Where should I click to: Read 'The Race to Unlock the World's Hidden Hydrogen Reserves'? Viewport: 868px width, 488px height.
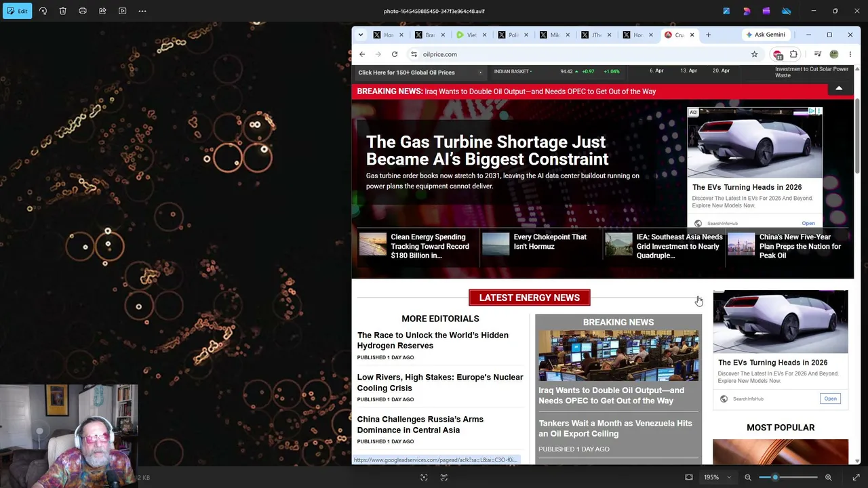pos(433,340)
